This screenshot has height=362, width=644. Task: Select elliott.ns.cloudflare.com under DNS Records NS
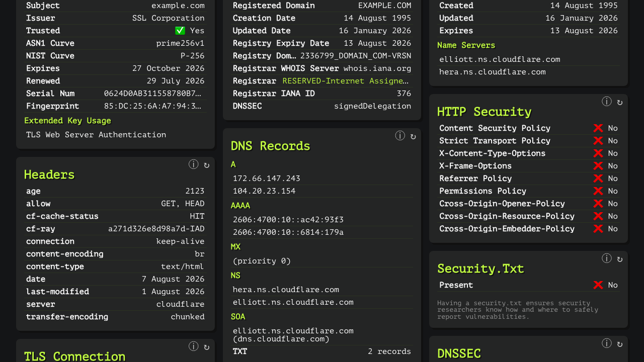point(293,302)
